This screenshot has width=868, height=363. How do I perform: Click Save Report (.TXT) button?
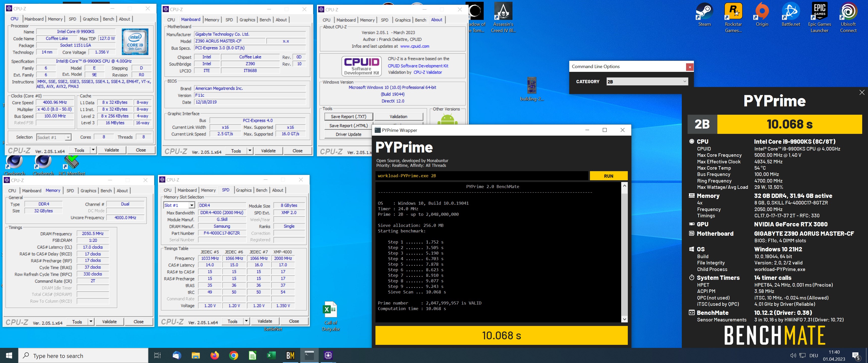[x=348, y=116]
